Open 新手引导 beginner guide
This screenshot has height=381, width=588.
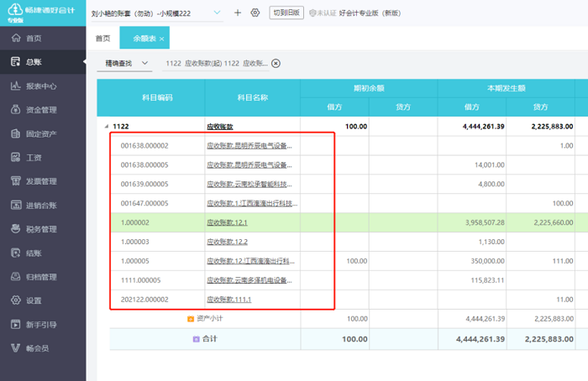point(40,324)
